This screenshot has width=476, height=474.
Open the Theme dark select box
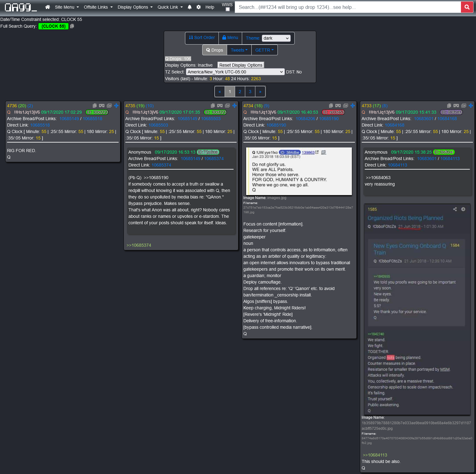coord(276,38)
